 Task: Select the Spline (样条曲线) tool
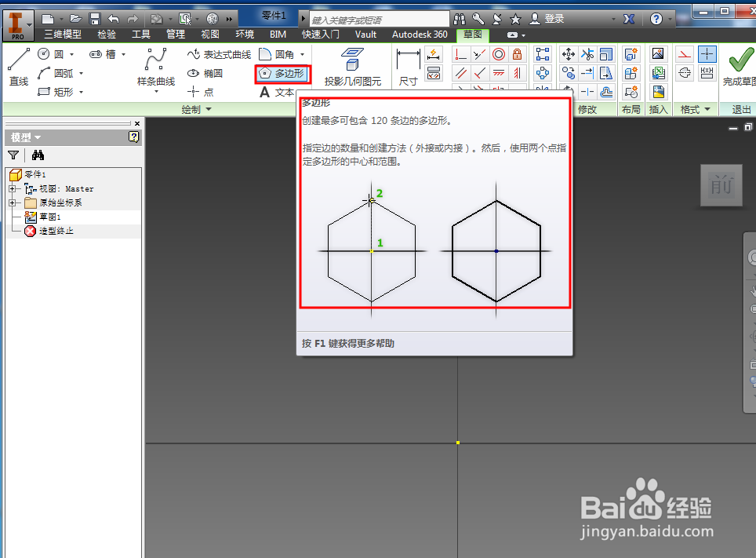click(156, 67)
